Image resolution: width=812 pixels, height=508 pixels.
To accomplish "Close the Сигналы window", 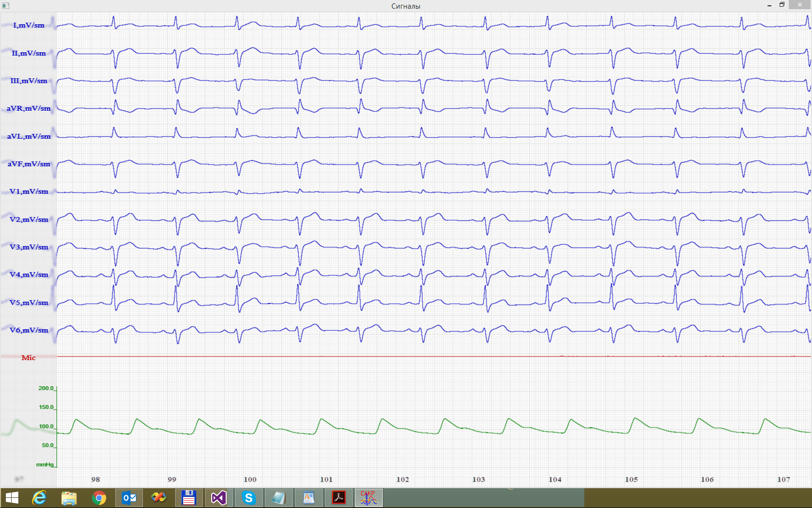I will 800,5.
